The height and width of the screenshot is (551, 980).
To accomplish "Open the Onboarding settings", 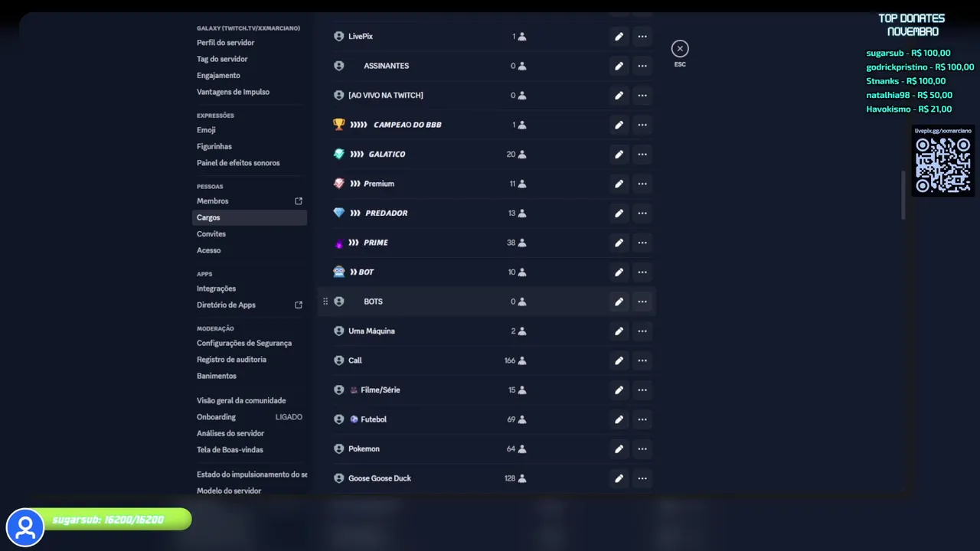I will pyautogui.click(x=250, y=417).
